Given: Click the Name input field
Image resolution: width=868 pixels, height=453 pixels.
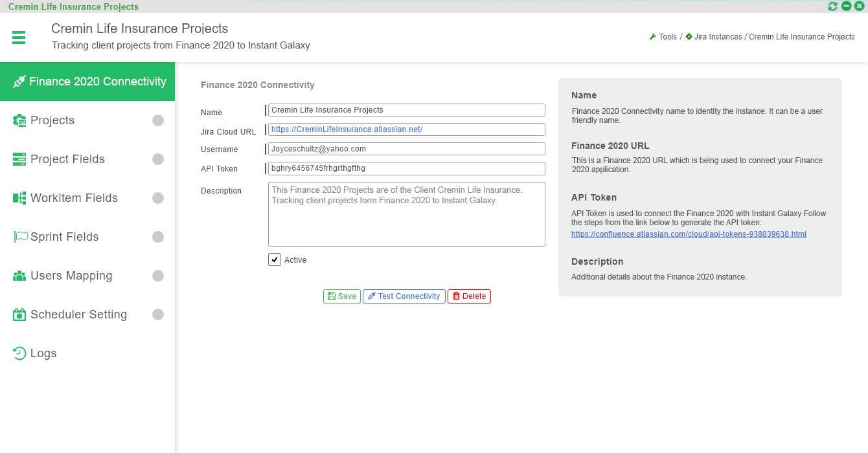Looking at the screenshot, I should point(407,110).
